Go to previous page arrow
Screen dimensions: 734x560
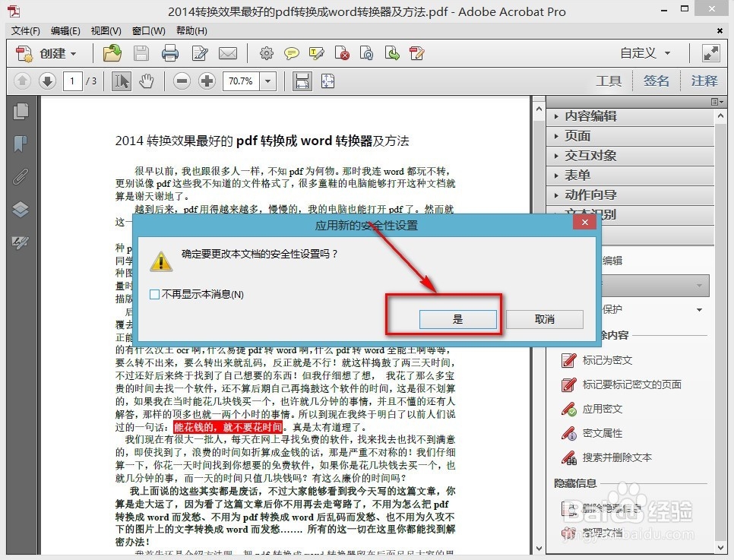22,81
